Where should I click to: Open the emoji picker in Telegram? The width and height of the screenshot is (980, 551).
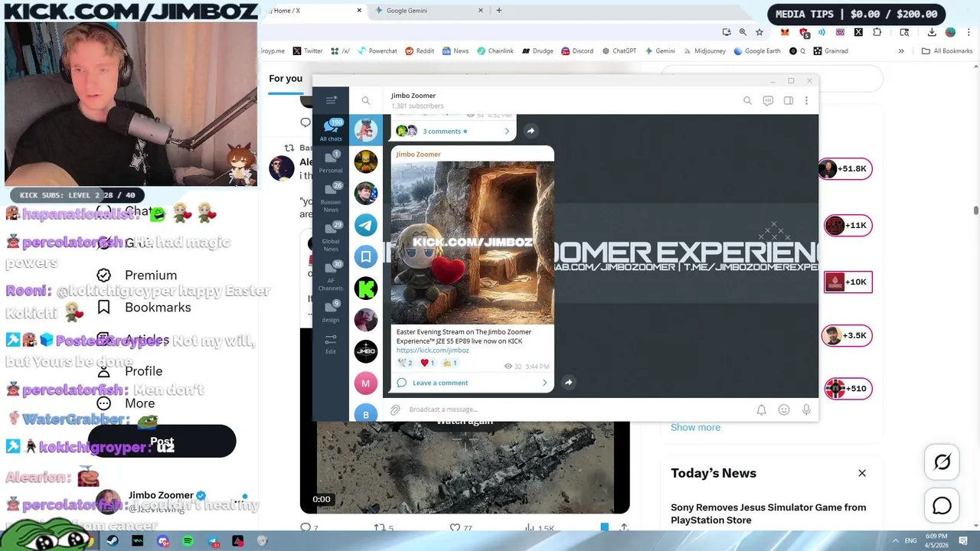tap(784, 409)
